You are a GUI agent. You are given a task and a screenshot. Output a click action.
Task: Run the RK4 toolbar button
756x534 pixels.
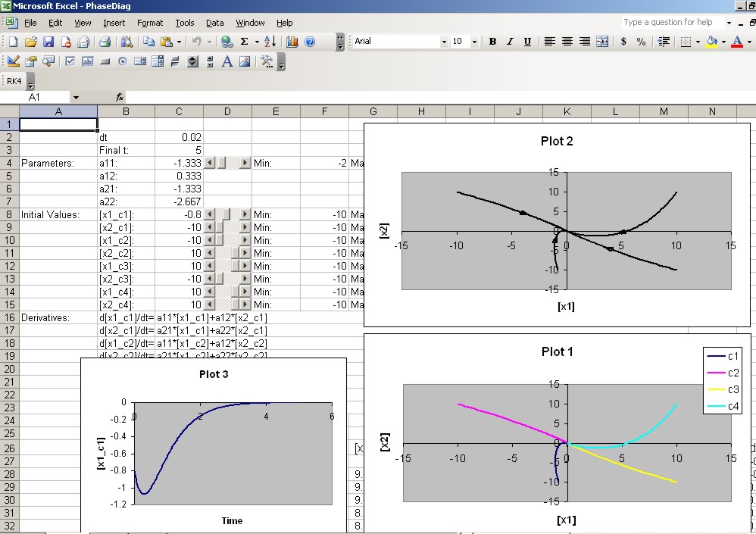click(14, 81)
